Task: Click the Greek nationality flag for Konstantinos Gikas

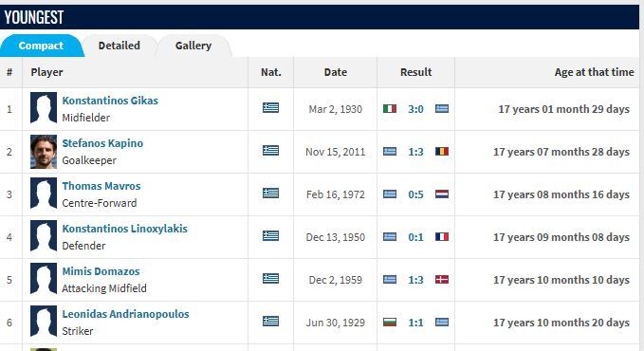Action: click(270, 108)
